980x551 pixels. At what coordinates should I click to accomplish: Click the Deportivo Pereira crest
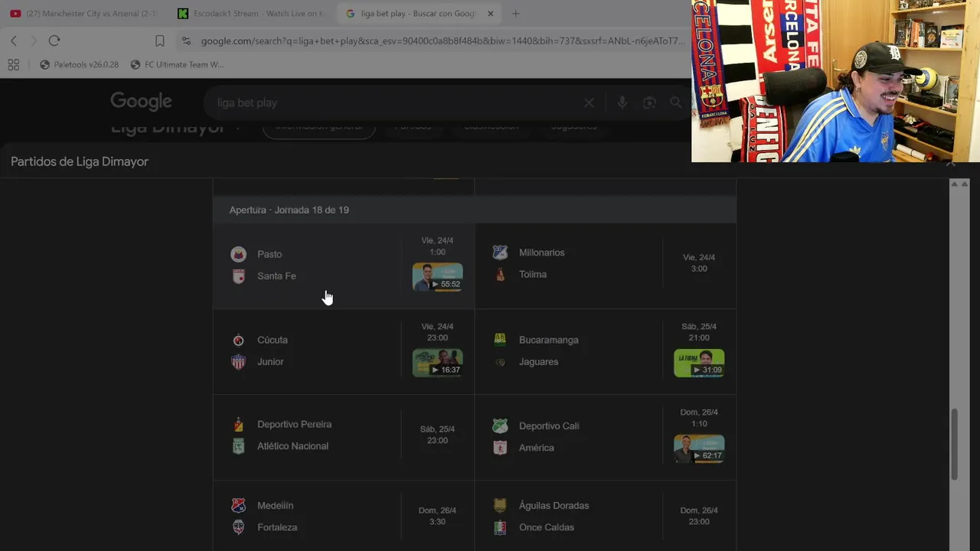pos(238,424)
